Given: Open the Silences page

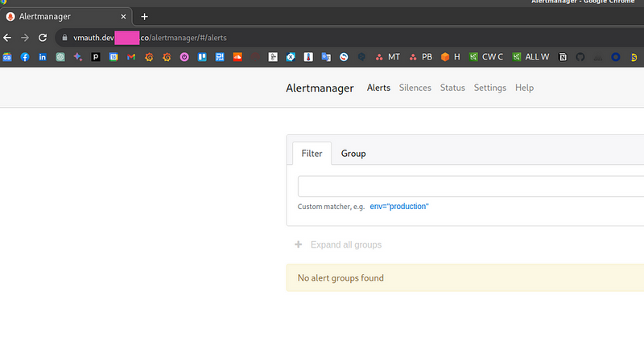Looking at the screenshot, I should tap(415, 88).
